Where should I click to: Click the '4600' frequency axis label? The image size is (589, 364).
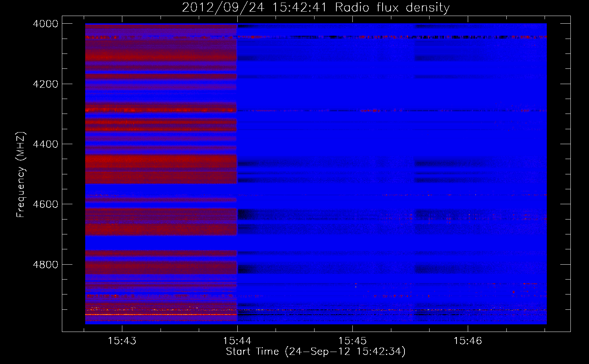coord(46,204)
